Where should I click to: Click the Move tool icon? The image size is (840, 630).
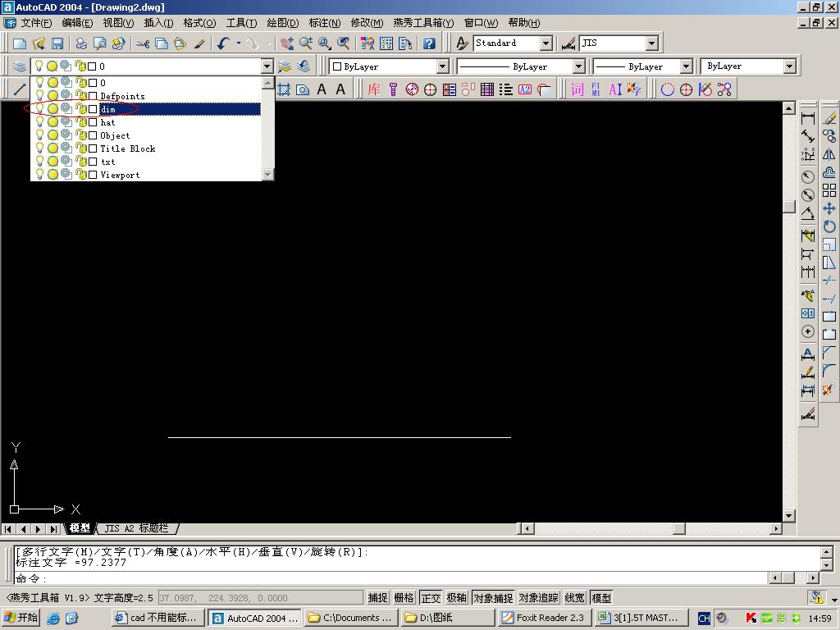829,208
